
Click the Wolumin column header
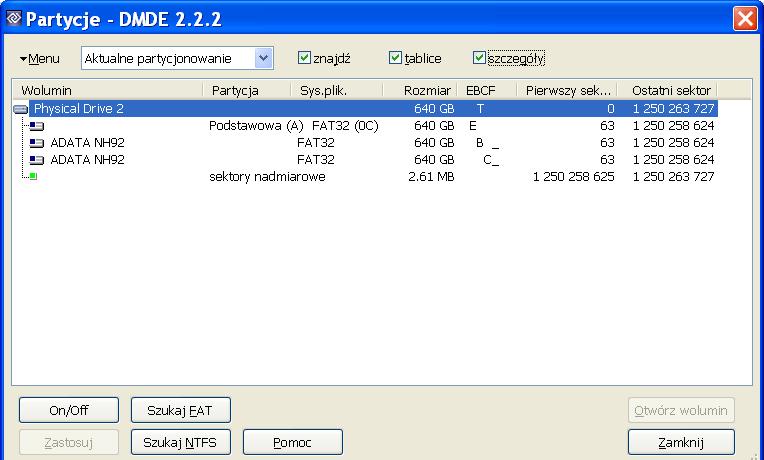coord(107,90)
